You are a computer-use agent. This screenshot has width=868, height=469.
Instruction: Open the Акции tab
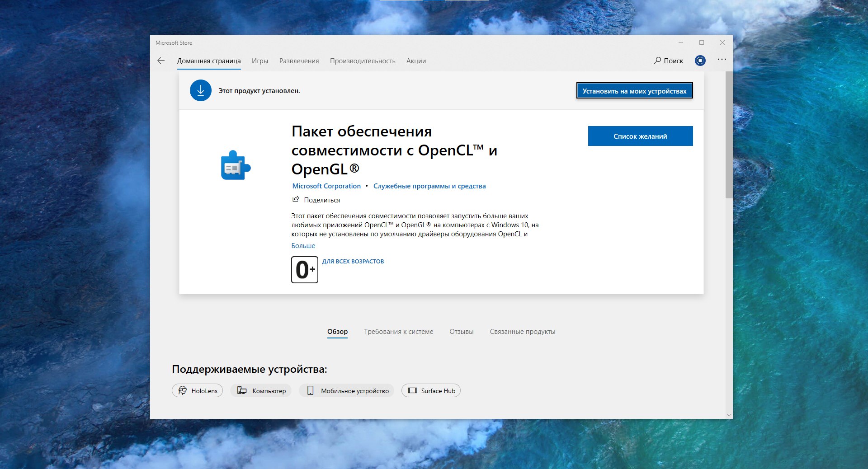click(416, 61)
